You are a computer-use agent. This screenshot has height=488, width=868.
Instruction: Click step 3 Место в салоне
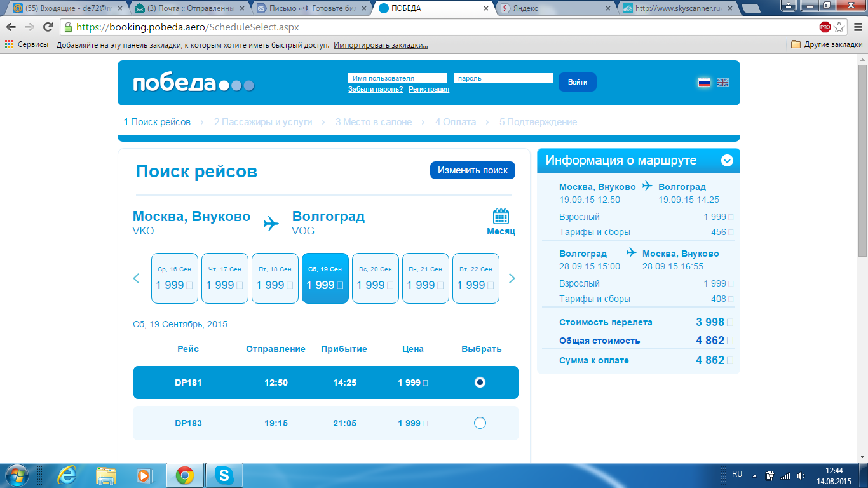[374, 122]
